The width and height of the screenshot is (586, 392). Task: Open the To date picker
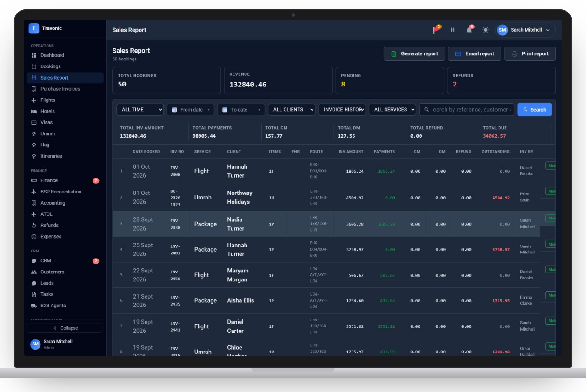(241, 109)
